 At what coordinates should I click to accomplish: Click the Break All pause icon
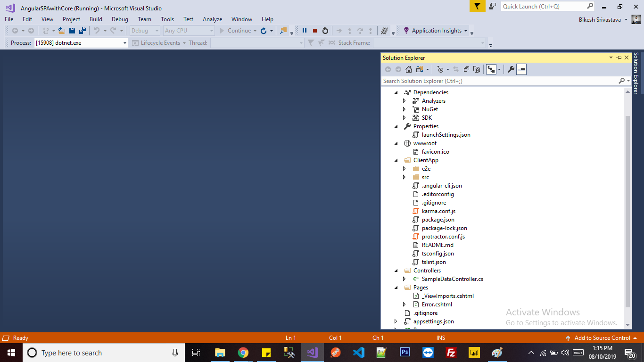[305, 31]
